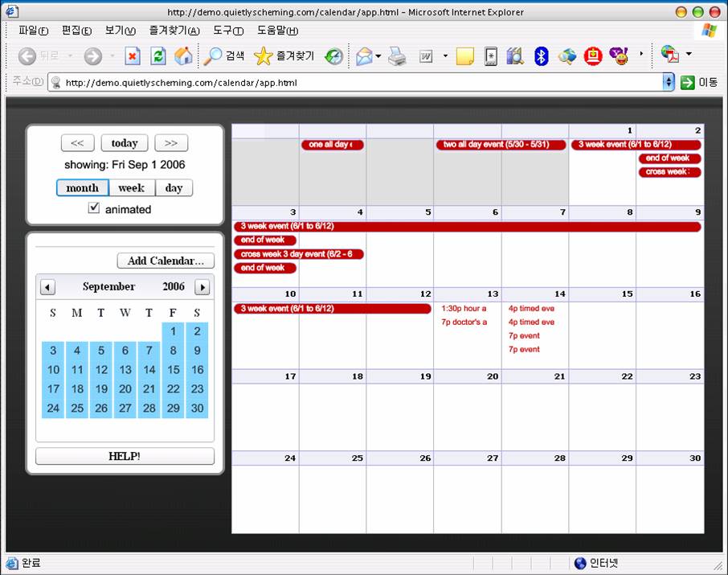Open the 편집(E) menu
728x575 pixels.
76,31
